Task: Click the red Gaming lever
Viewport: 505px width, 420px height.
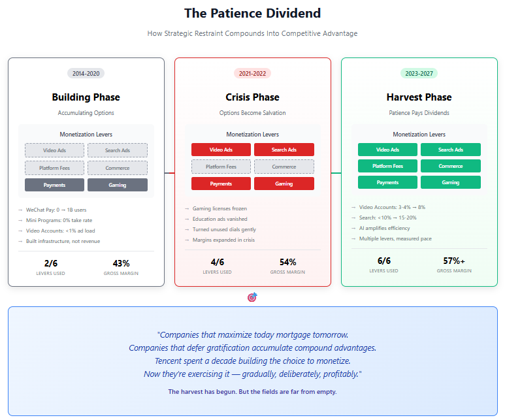Action: (x=284, y=184)
